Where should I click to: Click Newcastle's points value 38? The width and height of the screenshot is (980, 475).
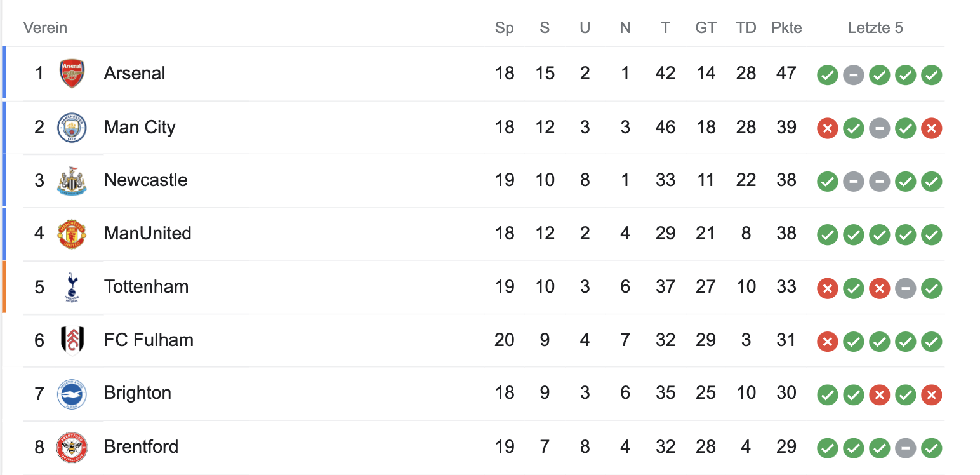click(786, 180)
